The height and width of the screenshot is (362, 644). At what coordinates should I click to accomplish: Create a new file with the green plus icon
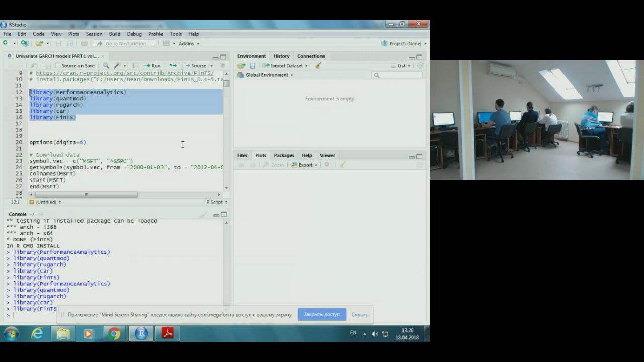(6, 44)
